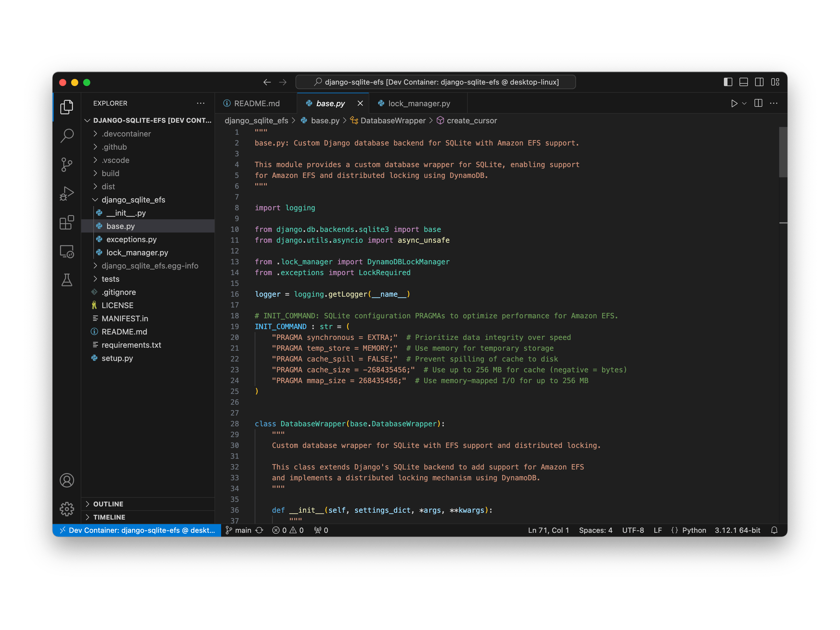The width and height of the screenshot is (840, 630).
Task: Toggle the secondary side bar
Action: pos(759,82)
